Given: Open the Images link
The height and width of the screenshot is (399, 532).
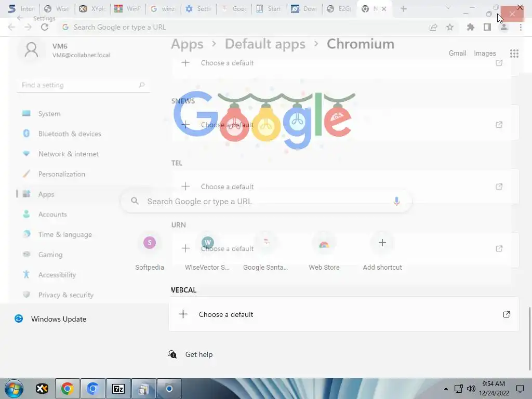Looking at the screenshot, I should (485, 54).
